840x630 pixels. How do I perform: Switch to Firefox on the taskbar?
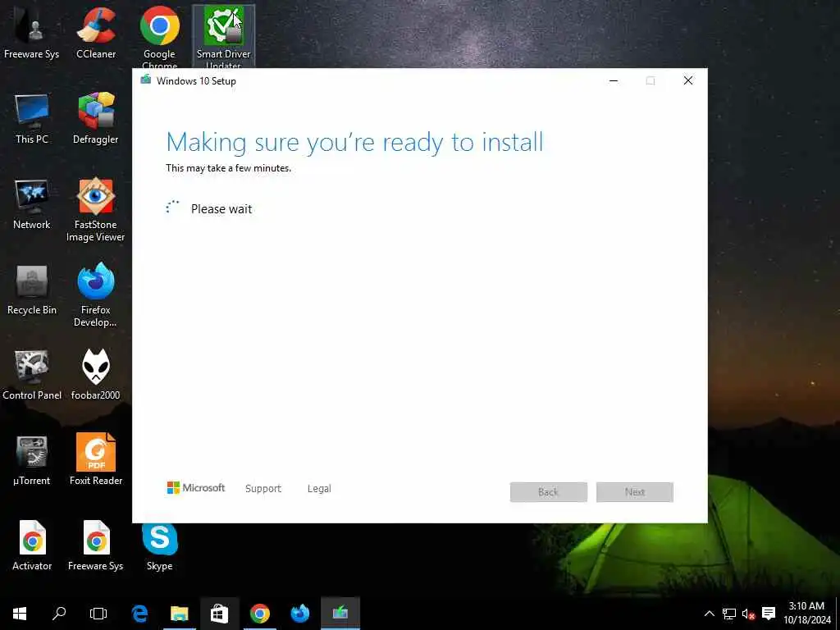tap(300, 614)
